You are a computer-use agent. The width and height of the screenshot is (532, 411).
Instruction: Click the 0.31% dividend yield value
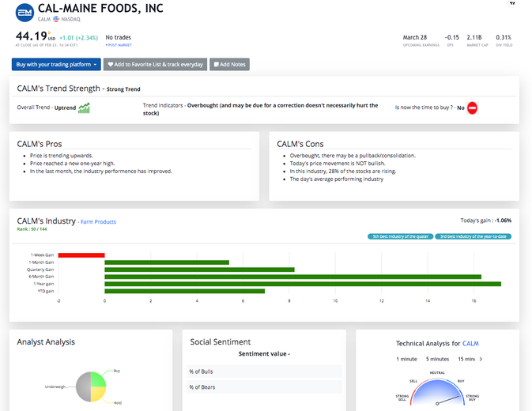(x=504, y=37)
